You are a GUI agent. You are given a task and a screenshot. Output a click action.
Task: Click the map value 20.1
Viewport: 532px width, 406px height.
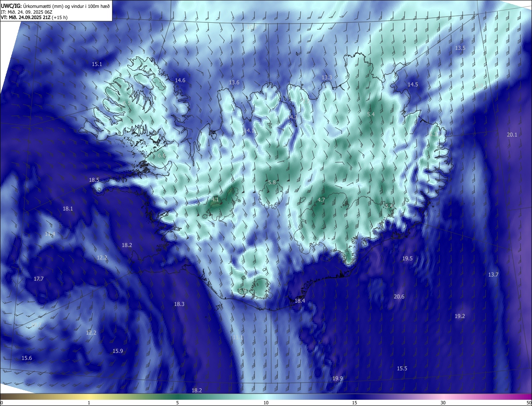click(512, 135)
